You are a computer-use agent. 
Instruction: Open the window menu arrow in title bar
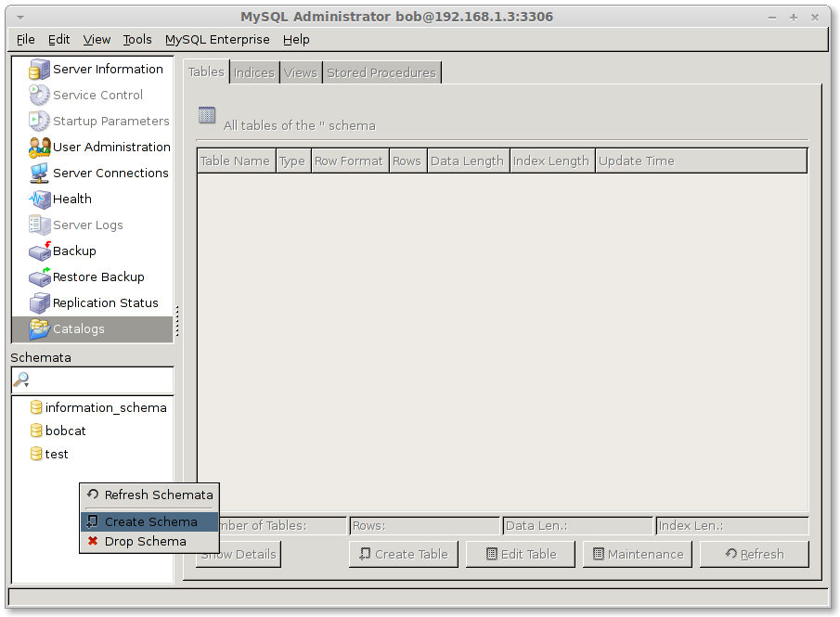(19, 17)
